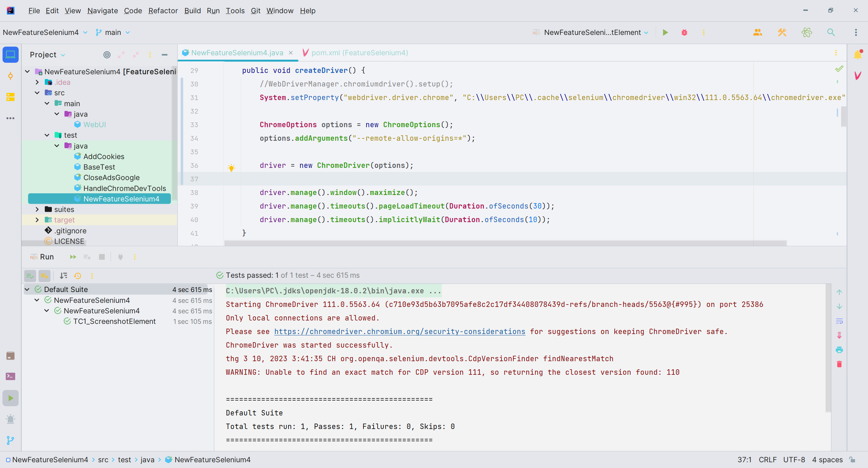This screenshot has height=468, width=868.
Task: Start debugging with the bug icon
Action: click(684, 33)
